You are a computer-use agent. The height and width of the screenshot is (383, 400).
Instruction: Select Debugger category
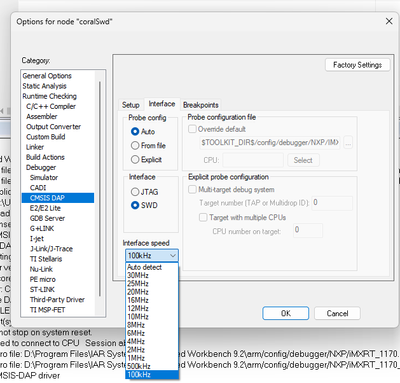(x=41, y=167)
